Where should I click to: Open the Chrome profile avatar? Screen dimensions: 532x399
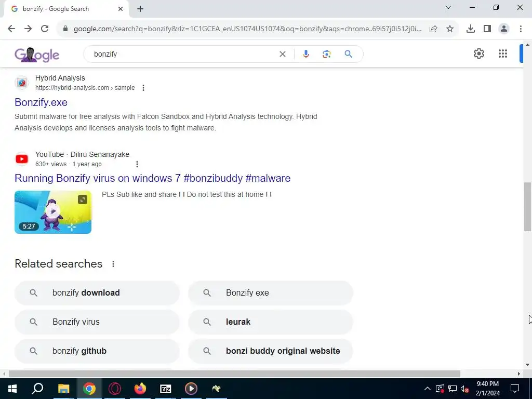[504, 29]
